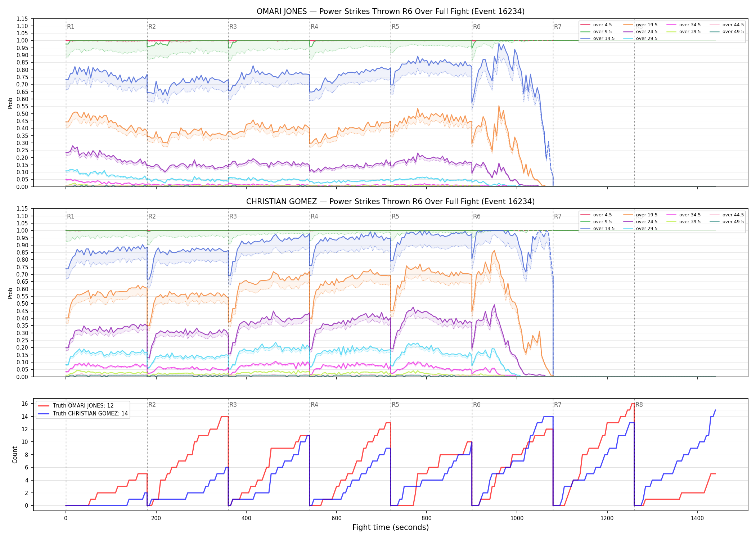Click the OMARI JONES chart title

click(x=391, y=12)
